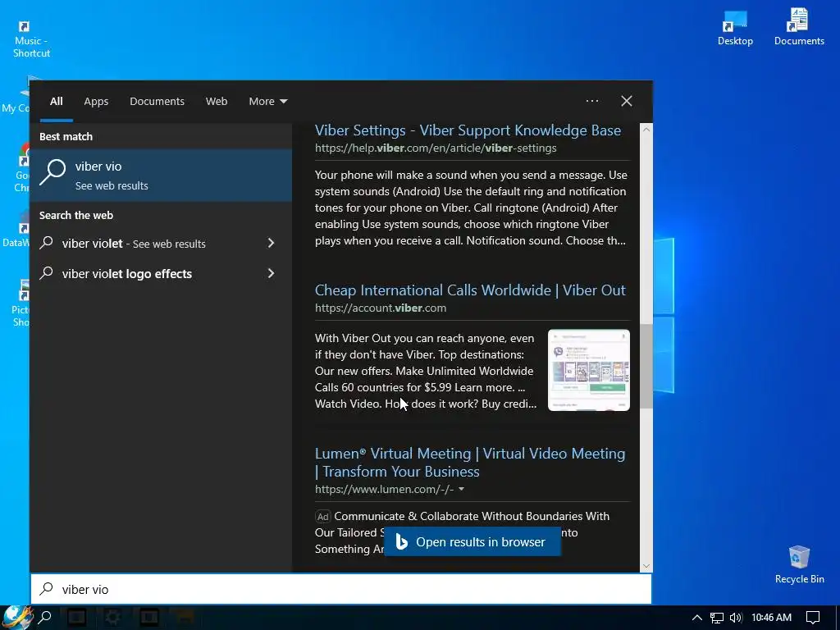
Task: Open the volume speaker tray icon
Action: 736,618
